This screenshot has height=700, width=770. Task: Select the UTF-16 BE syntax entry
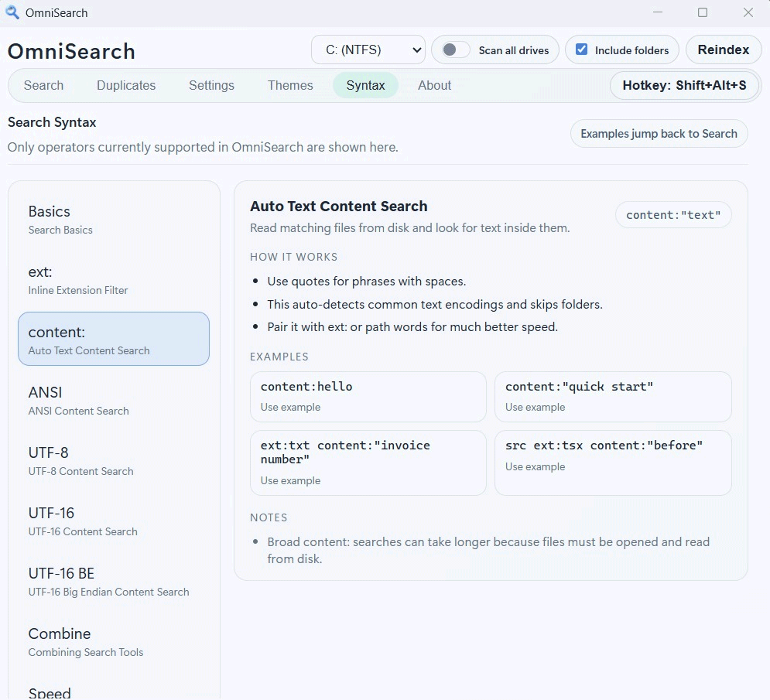(113, 581)
